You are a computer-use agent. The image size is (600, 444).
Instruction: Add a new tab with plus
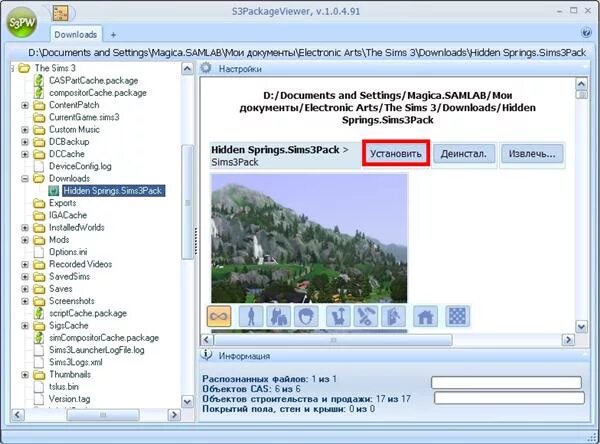coord(113,35)
